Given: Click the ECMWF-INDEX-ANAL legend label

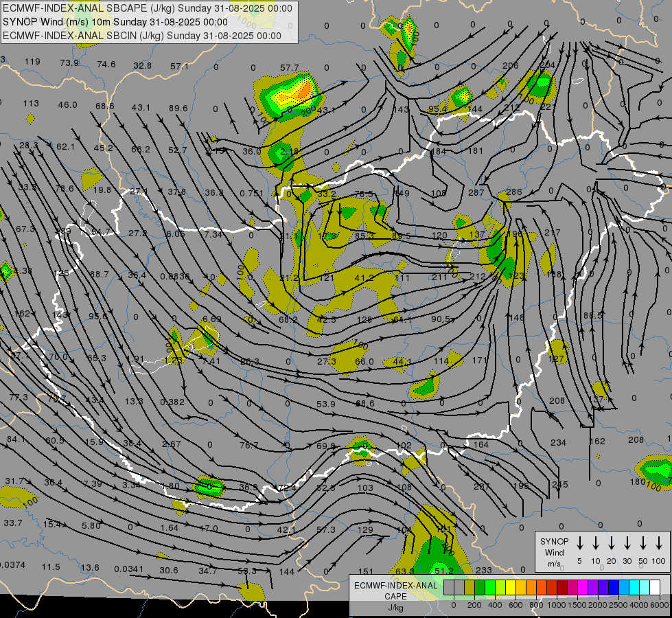Looking at the screenshot, I should (x=395, y=586).
